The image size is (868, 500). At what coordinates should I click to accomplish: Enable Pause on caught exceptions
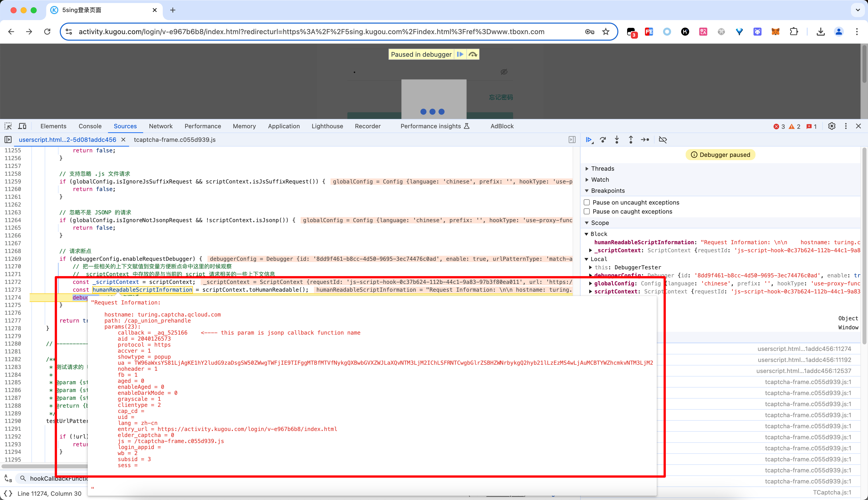[x=587, y=212]
